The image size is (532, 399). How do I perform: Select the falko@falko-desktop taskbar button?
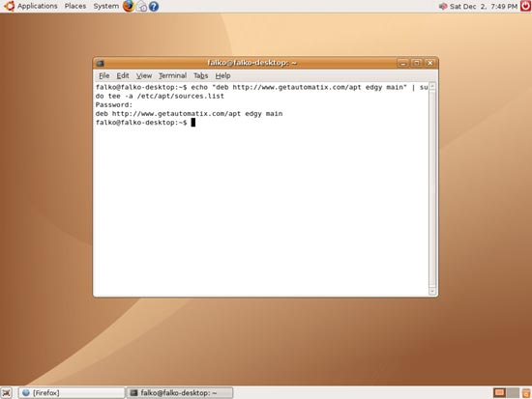(x=180, y=393)
